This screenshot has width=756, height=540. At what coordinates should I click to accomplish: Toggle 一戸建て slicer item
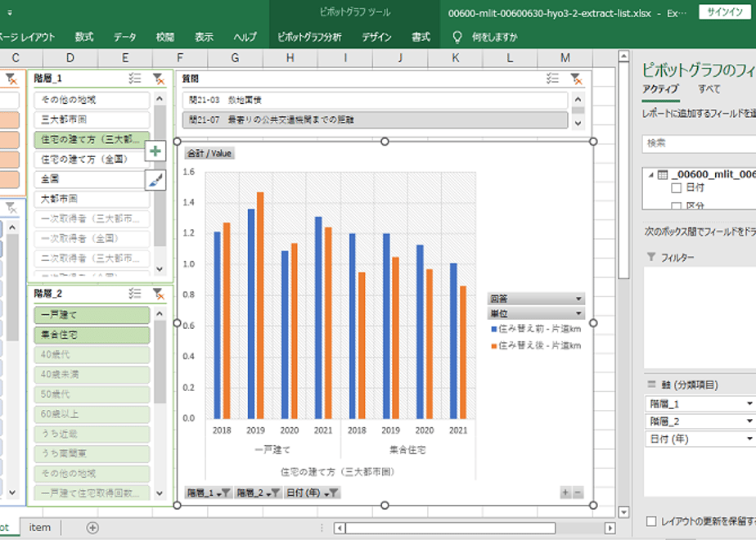coord(92,315)
